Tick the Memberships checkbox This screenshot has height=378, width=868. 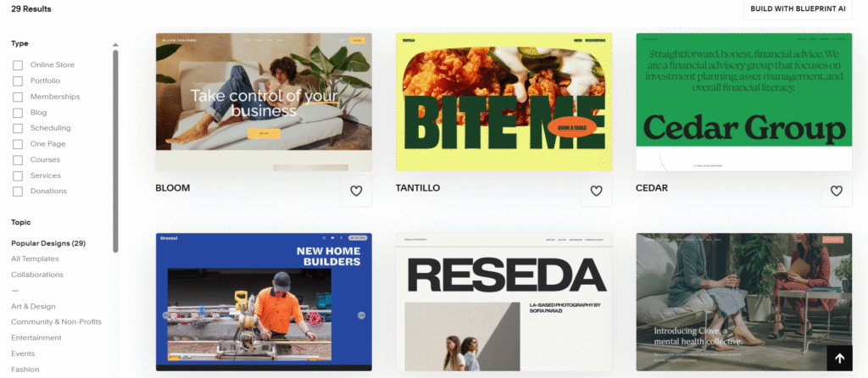click(18, 97)
